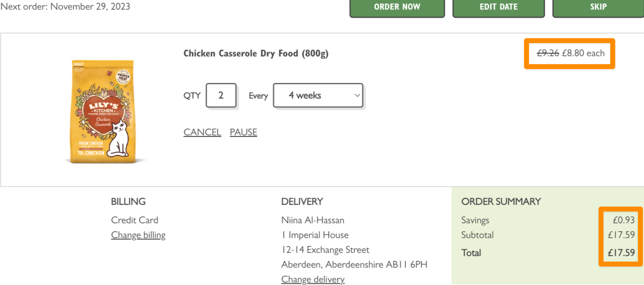The image size is (644, 285).
Task: Click the Credit Card billing text
Action: point(135,220)
